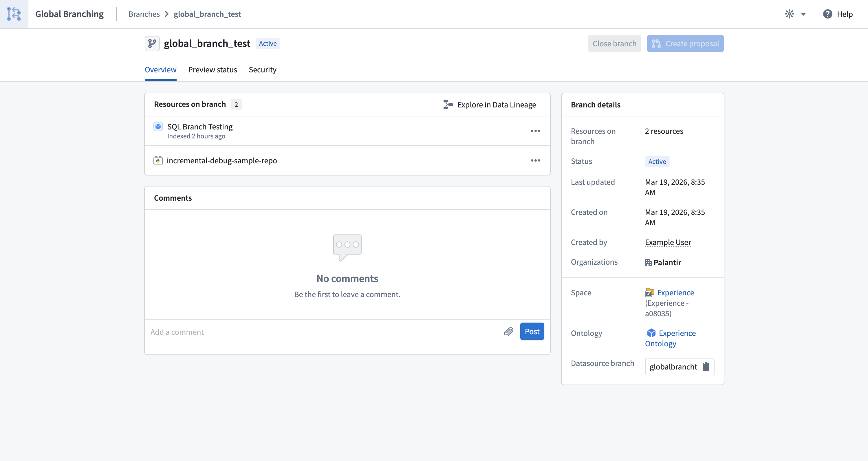Open the options menu for incremental-debug-sample-repo
Image resolution: width=868 pixels, height=461 pixels.
click(x=535, y=160)
